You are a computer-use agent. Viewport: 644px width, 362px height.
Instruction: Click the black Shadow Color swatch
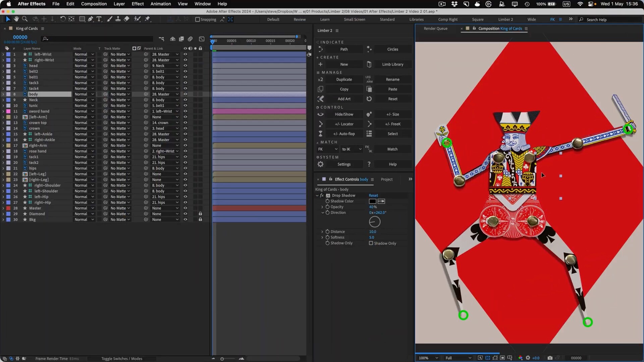pyautogui.click(x=372, y=201)
